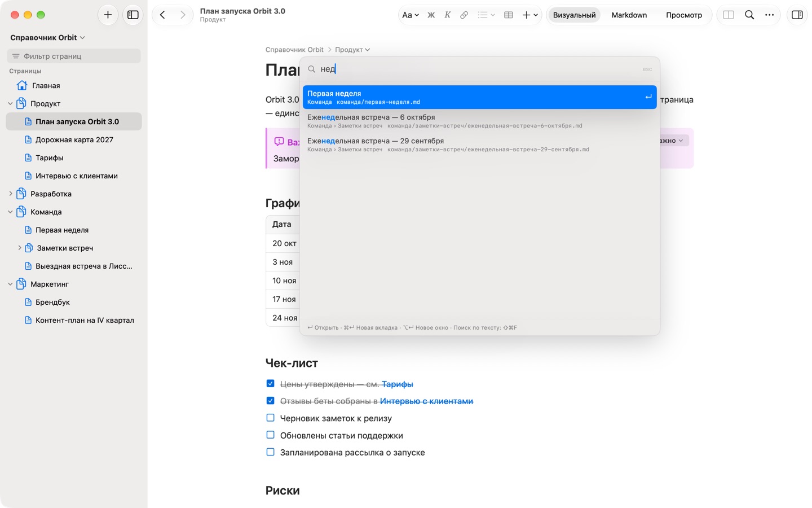
Task: Toggle the right inspector panel icon
Action: [797, 15]
